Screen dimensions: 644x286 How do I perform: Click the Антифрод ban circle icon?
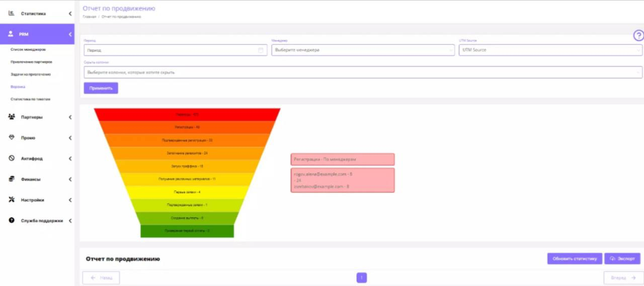(x=11, y=158)
